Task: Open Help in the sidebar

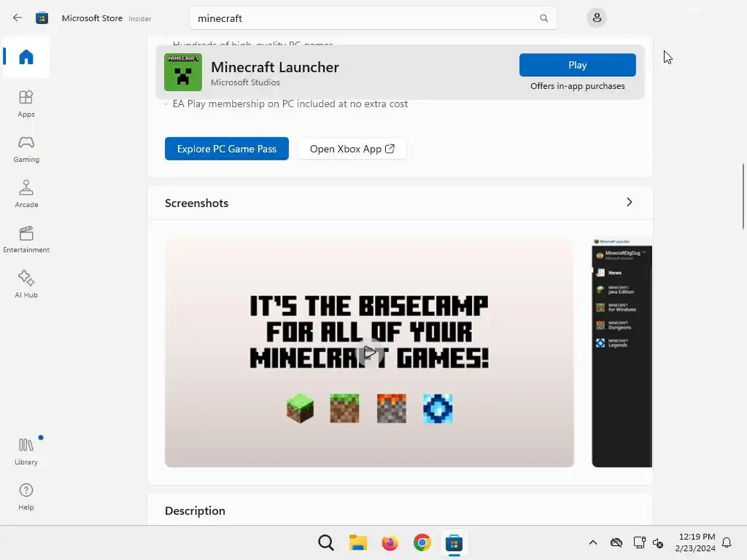Action: 26,497
